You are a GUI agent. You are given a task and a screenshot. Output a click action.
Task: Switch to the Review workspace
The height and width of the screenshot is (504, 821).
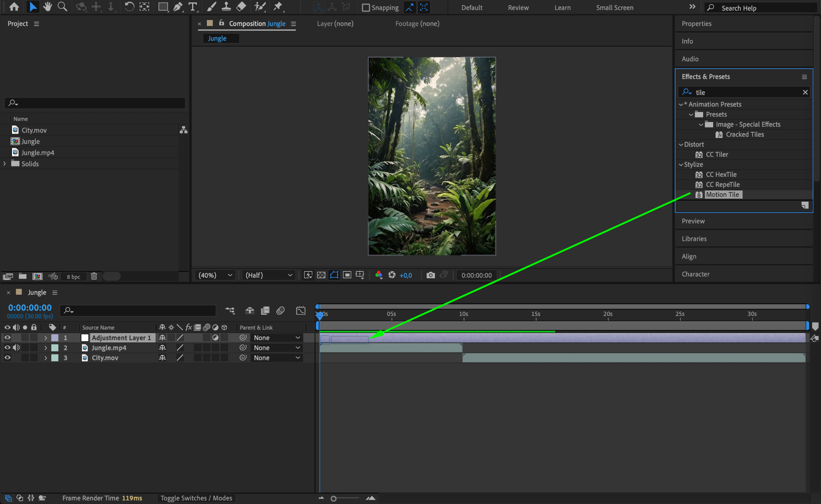[x=518, y=8]
